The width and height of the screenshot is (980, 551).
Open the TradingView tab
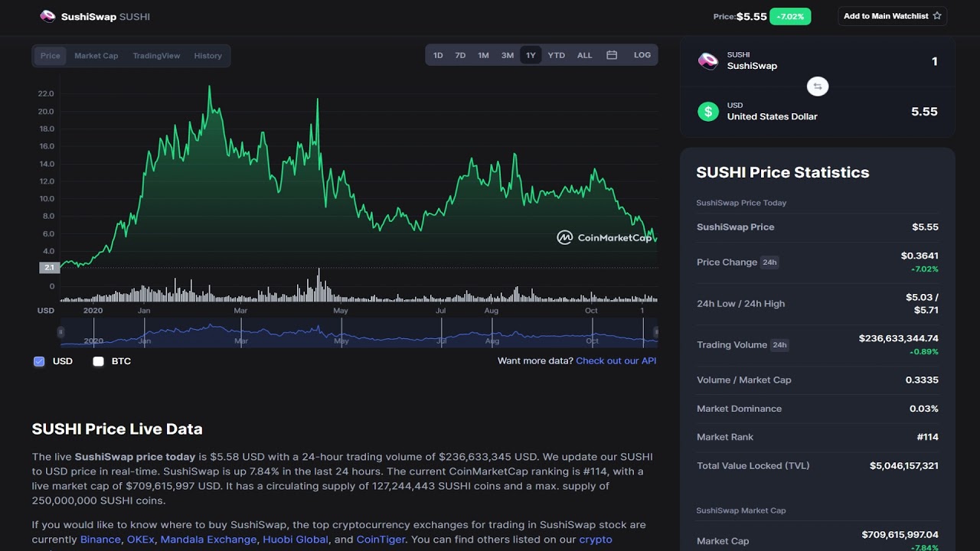tap(156, 56)
